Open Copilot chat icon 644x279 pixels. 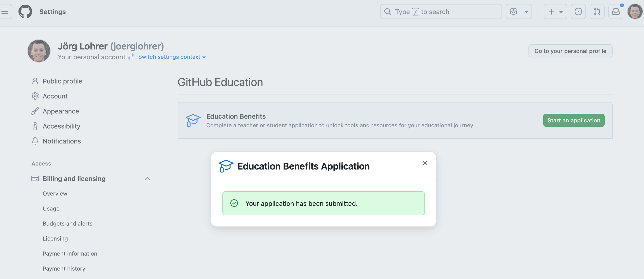513,11
